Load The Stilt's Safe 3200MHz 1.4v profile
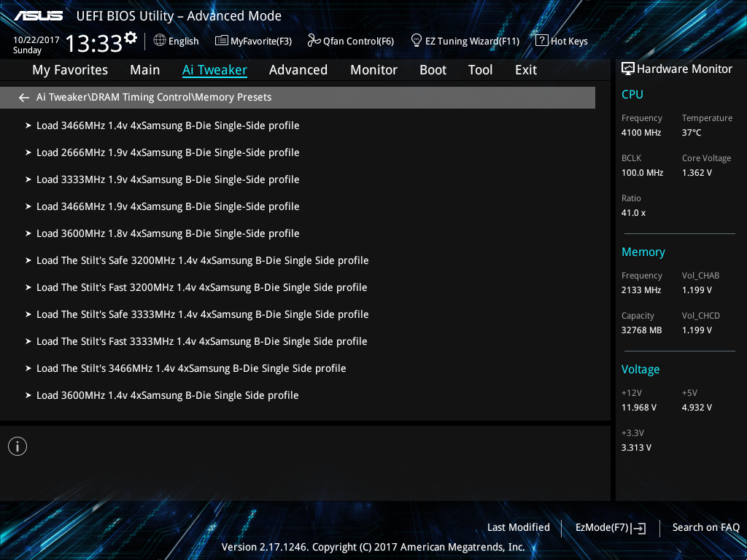The height and width of the screenshot is (560, 747). pyautogui.click(x=203, y=260)
